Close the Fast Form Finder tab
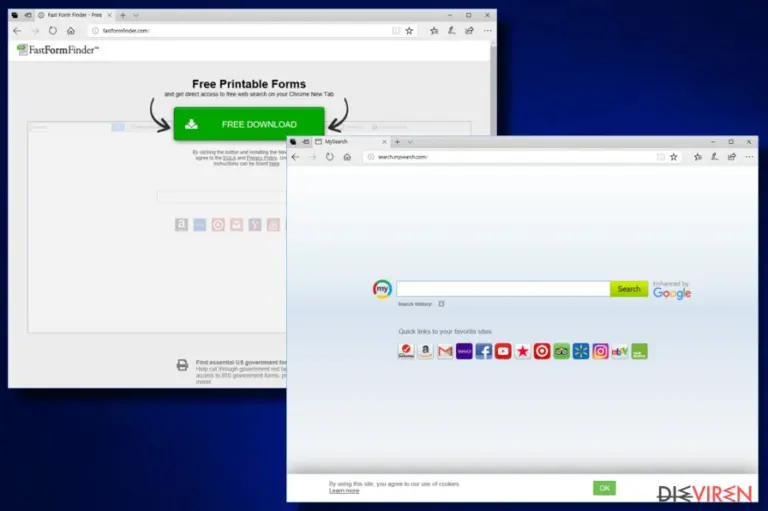This screenshot has height=511, width=768. [x=109, y=15]
